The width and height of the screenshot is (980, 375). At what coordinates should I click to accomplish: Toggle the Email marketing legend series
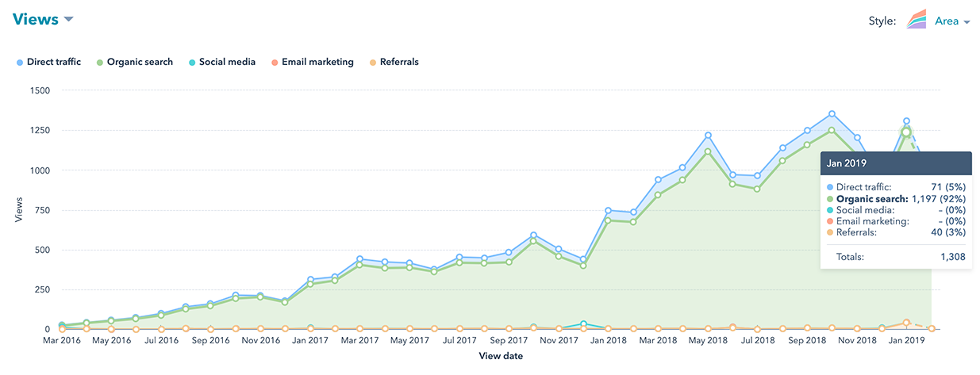(x=312, y=62)
